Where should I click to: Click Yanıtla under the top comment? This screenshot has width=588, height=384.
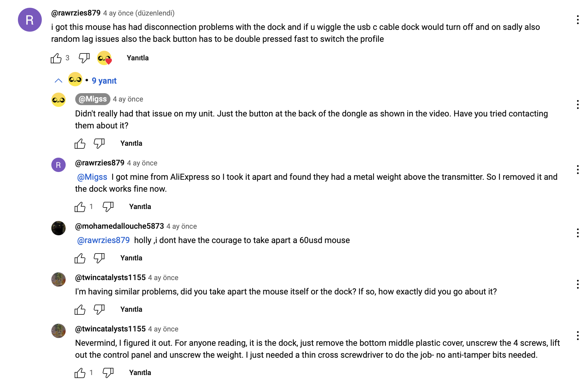tap(138, 58)
